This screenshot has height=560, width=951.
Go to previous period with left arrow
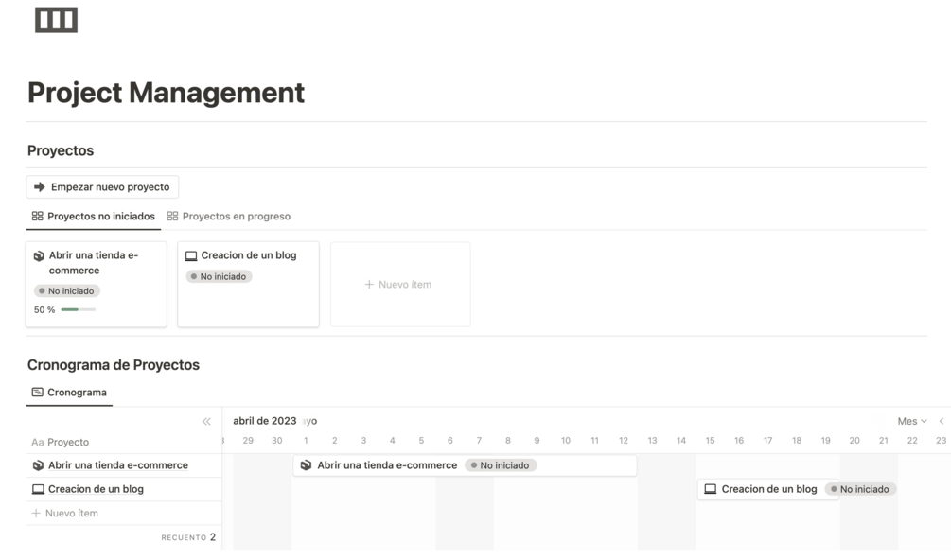pyautogui.click(x=941, y=421)
